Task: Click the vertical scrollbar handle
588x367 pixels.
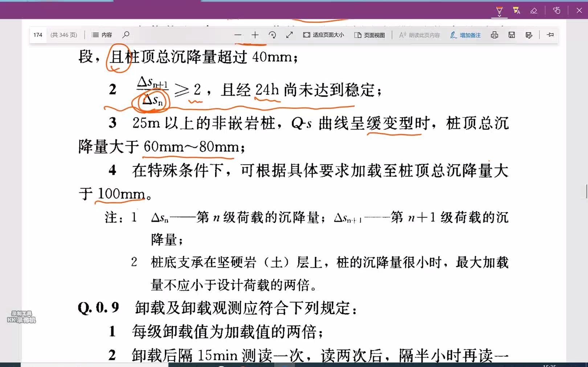Action: click(586, 191)
